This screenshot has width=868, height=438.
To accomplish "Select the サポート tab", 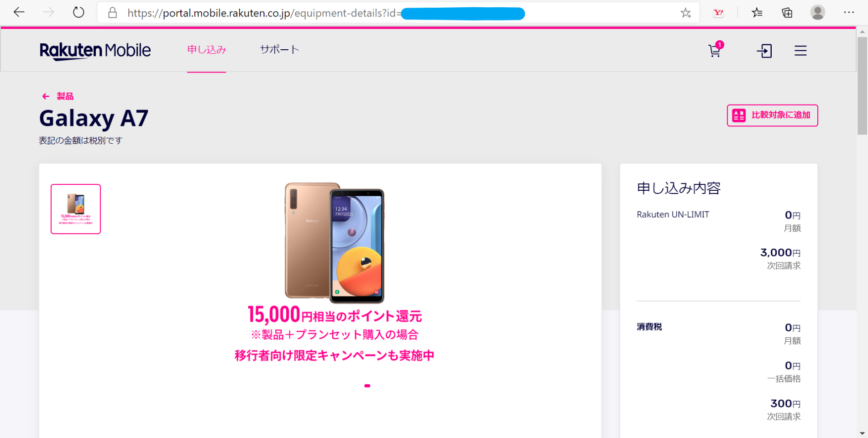I will [279, 50].
